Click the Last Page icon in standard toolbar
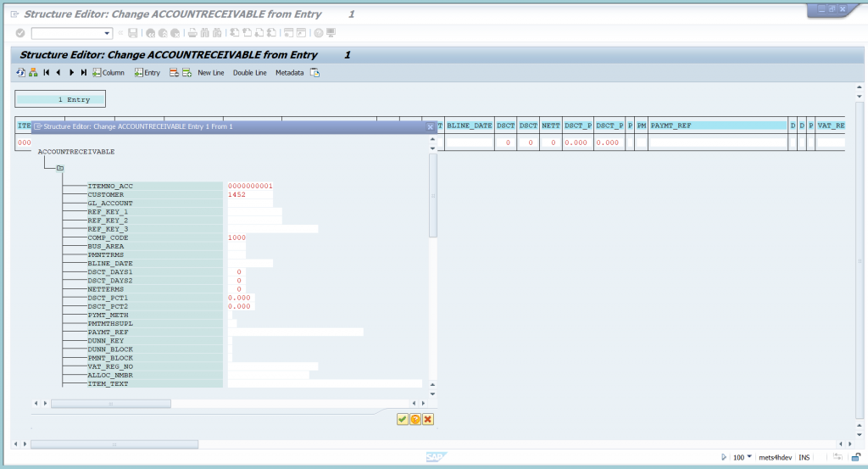 (x=271, y=33)
